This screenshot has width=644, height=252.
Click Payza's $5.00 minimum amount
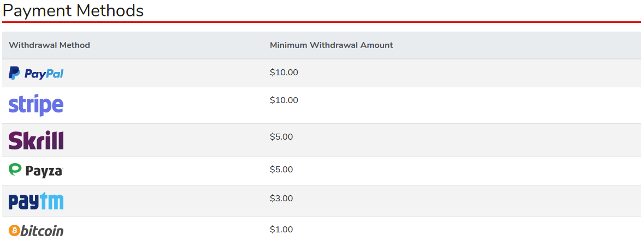(281, 170)
